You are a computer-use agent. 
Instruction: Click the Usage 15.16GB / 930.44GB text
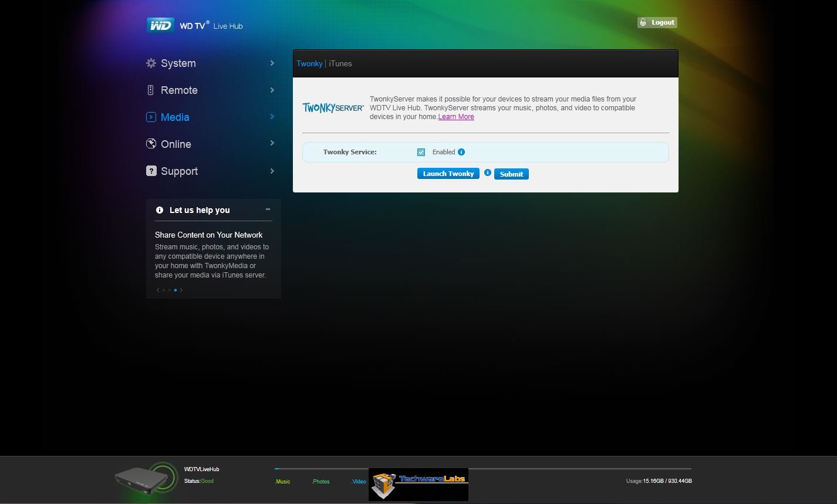tap(659, 481)
